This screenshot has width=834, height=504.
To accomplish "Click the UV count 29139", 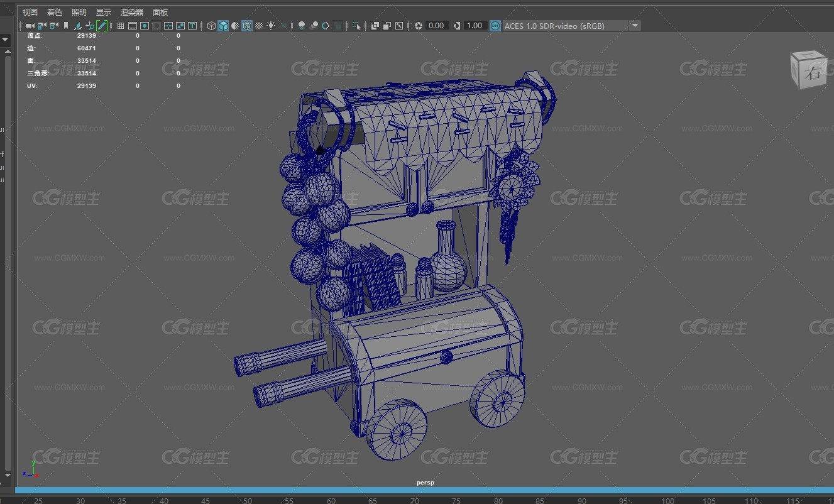I will (x=87, y=85).
